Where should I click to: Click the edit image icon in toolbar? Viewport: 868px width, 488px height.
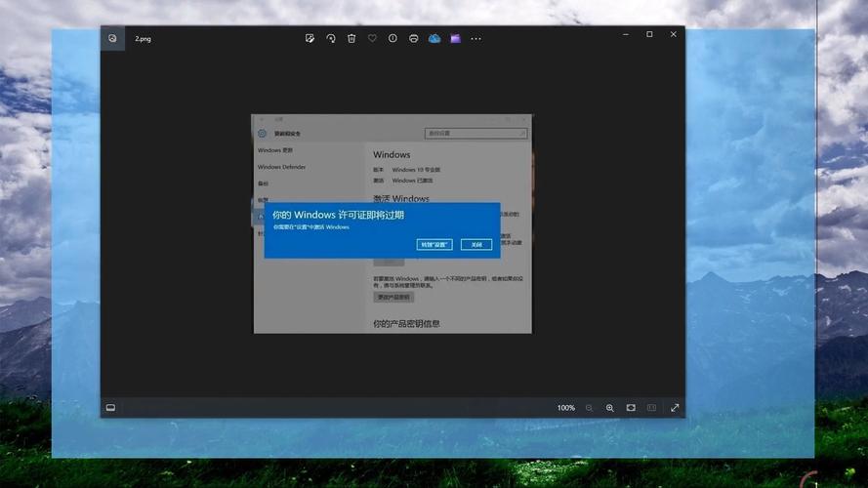point(310,38)
